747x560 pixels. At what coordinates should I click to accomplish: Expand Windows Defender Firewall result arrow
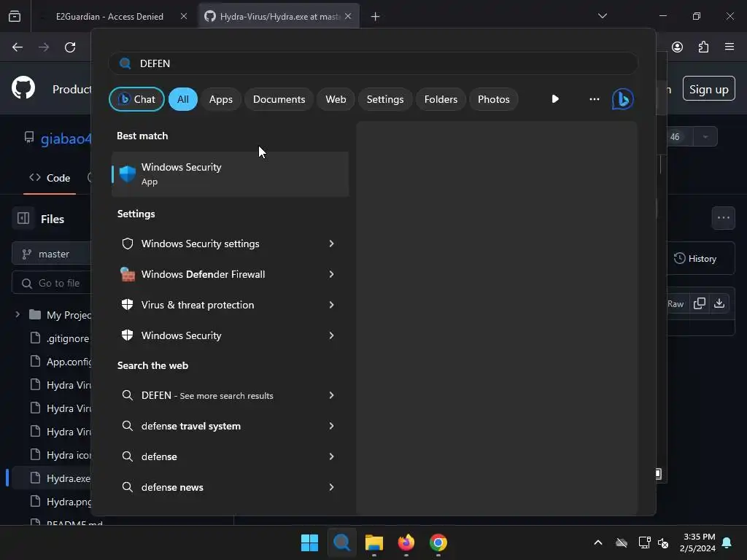click(x=331, y=274)
